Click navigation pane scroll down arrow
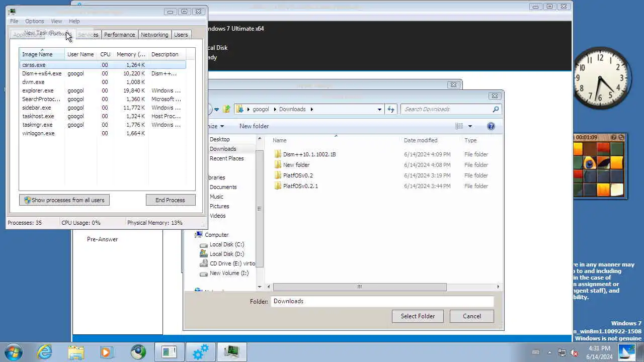Viewport: 644px width, 362px height. [260, 287]
